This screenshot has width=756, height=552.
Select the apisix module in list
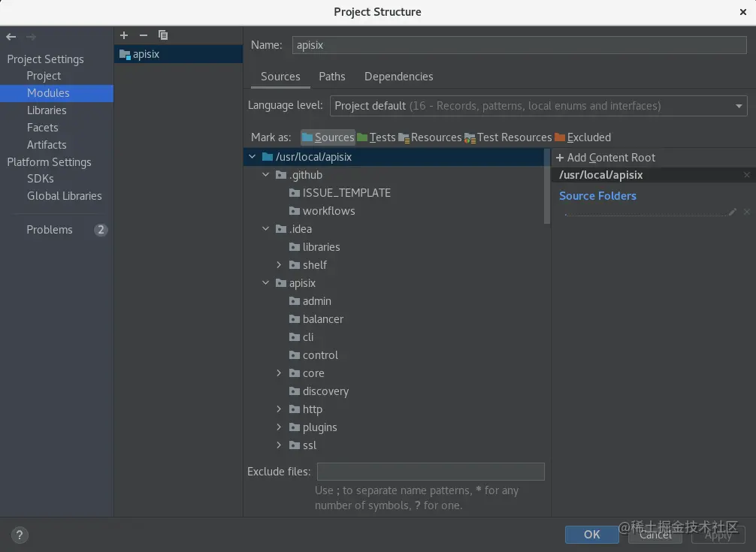click(x=178, y=54)
